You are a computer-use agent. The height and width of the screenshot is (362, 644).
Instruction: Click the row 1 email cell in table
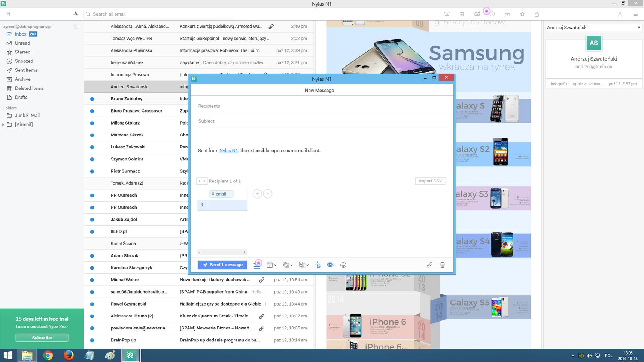(x=227, y=205)
